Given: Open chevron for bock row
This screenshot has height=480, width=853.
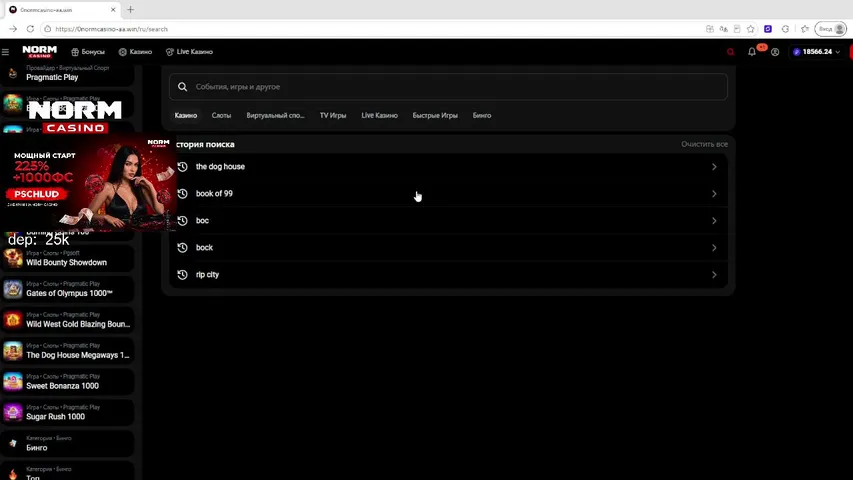Looking at the screenshot, I should point(714,248).
